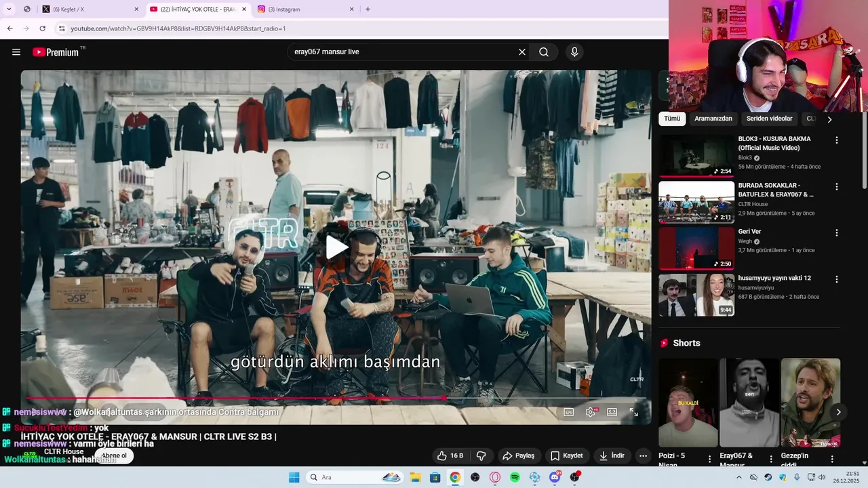
Task: Open Microsoft Store from the taskbar
Action: (x=435, y=477)
